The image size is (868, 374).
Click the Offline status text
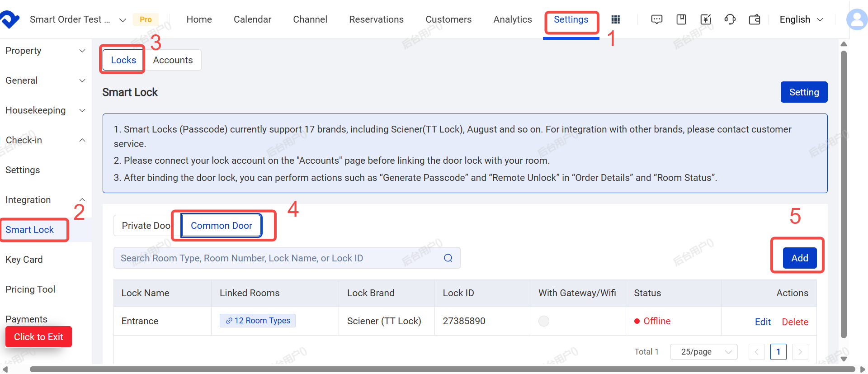657,321
